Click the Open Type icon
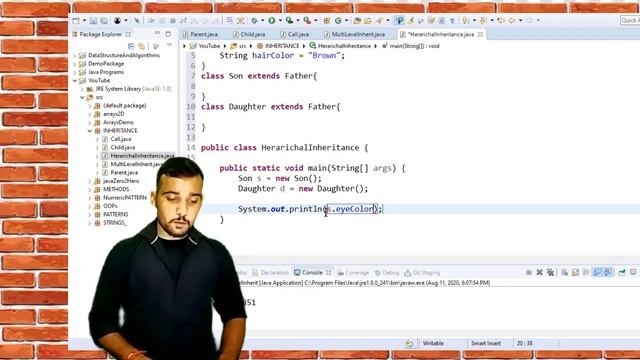Image resolution: width=640 pixels, height=360 pixels. (x=357, y=20)
